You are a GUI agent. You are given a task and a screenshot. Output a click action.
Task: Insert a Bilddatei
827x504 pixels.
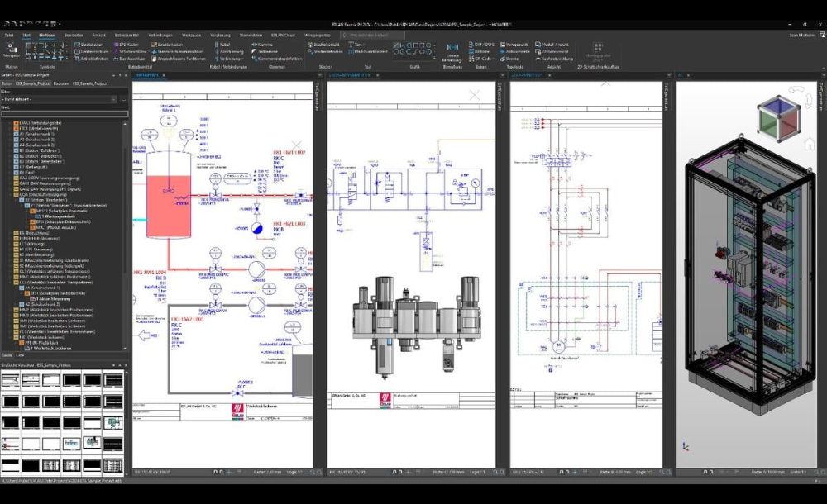[x=480, y=52]
